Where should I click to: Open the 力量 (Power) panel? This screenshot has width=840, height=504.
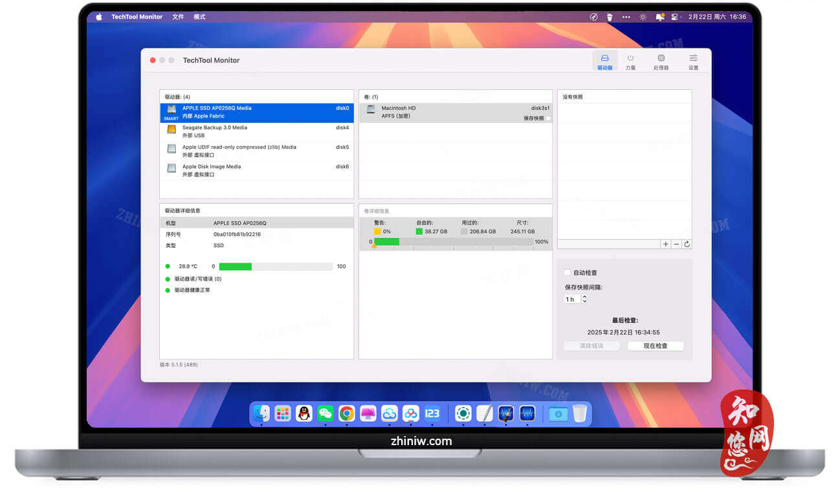click(x=630, y=61)
